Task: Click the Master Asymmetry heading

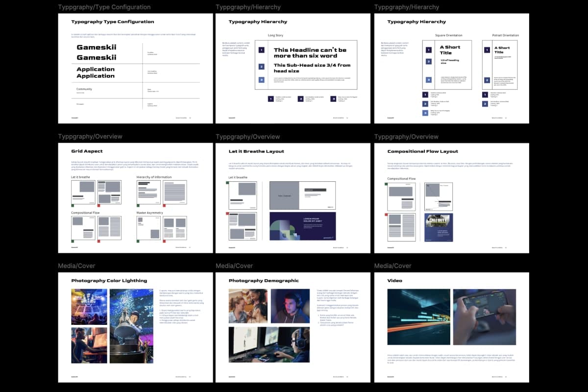Action: [151, 213]
